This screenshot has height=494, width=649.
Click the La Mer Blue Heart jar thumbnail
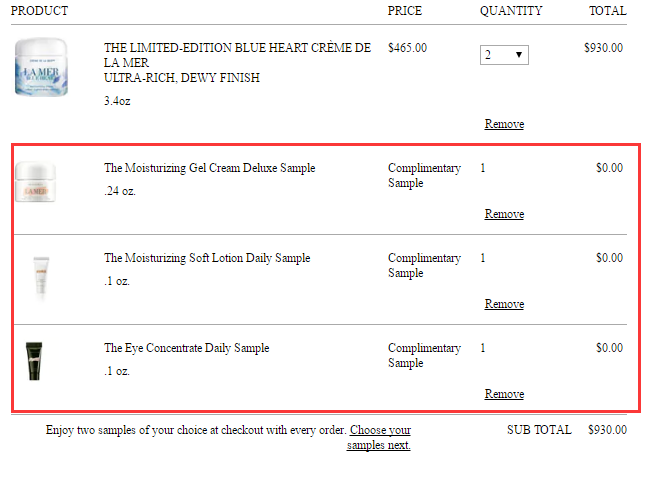point(41,67)
